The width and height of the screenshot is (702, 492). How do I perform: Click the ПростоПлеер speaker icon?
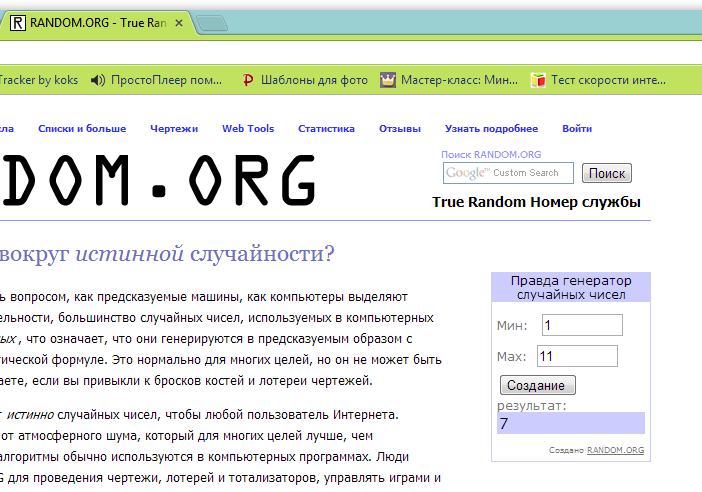pos(98,80)
